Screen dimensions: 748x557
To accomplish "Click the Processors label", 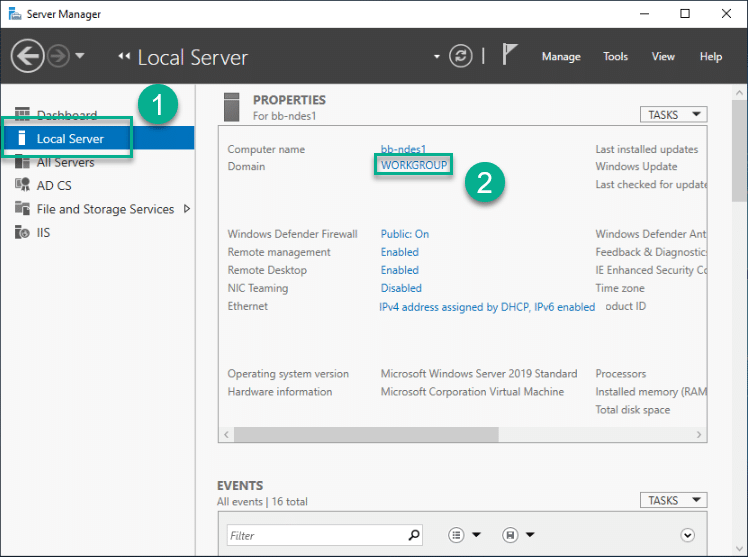I will pyautogui.click(x=621, y=374).
